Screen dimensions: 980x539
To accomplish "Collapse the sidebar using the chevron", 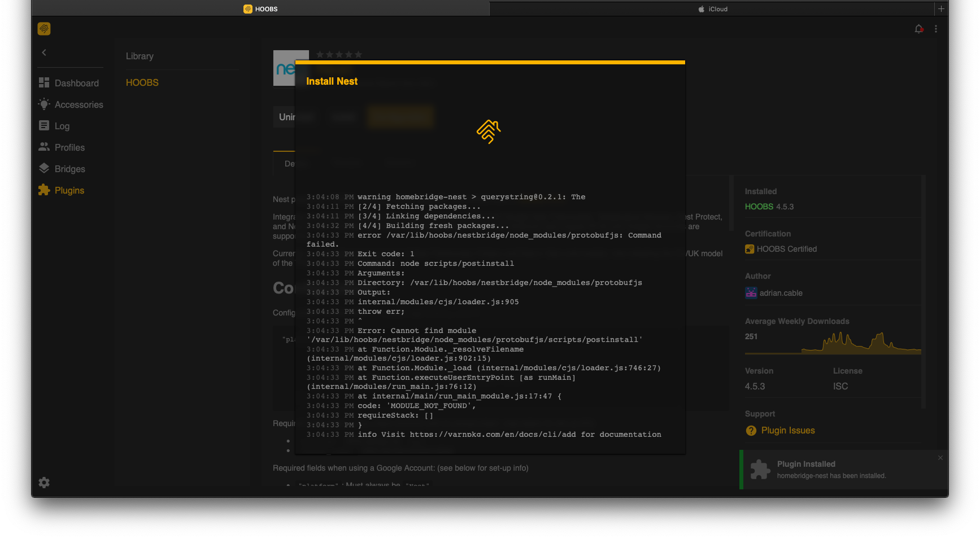I will coord(43,52).
